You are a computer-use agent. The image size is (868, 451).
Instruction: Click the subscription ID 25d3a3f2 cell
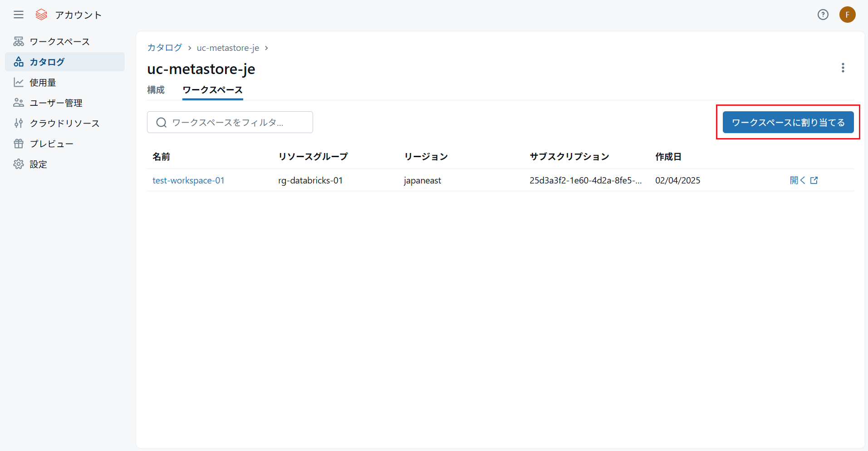tap(586, 180)
